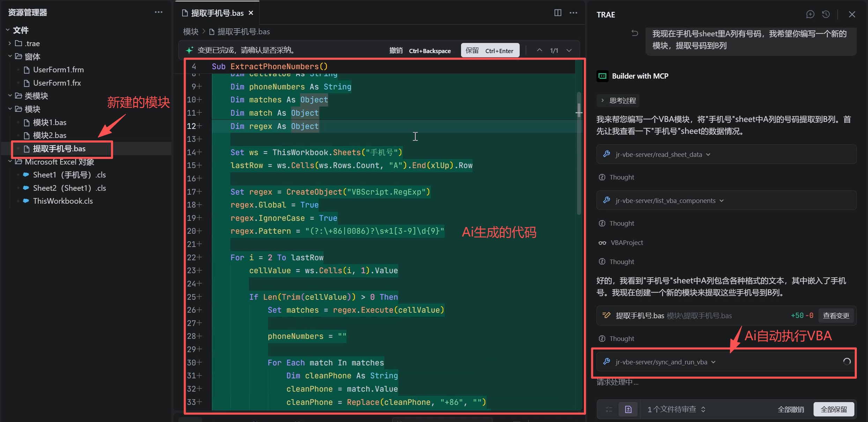Screen dimensions: 868x422
Task: Click the file review document icon
Action: (628, 409)
